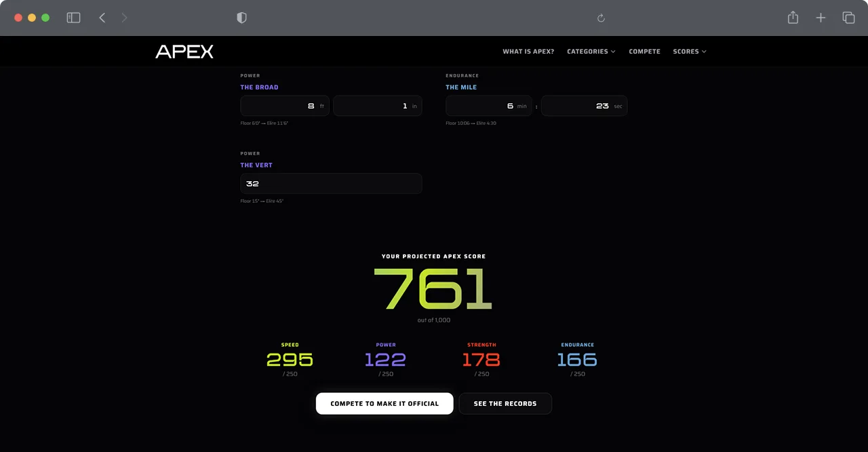Go back in browser history
Screen dimensions: 868x452
(102, 18)
